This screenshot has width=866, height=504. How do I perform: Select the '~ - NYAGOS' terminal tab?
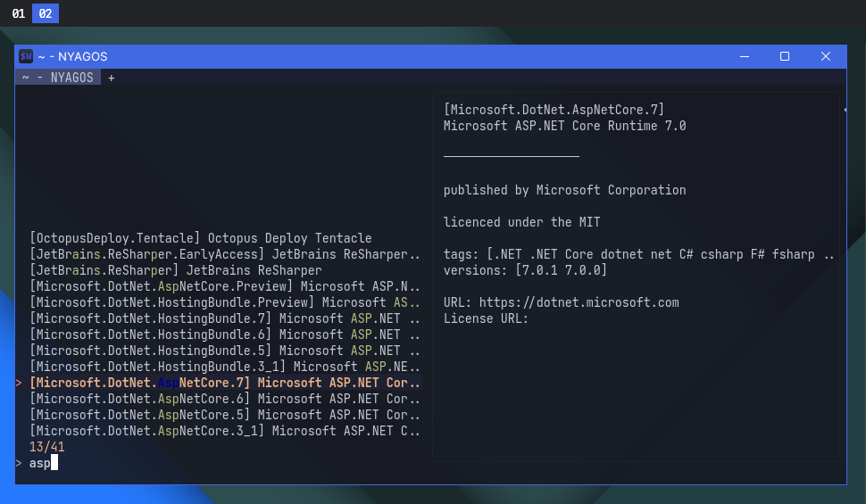click(58, 78)
